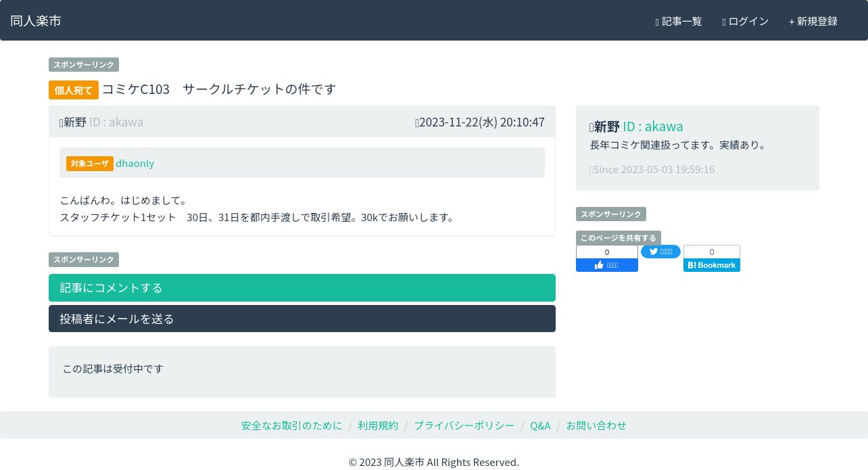Click the 対象ユーザ orange label

coord(90,163)
